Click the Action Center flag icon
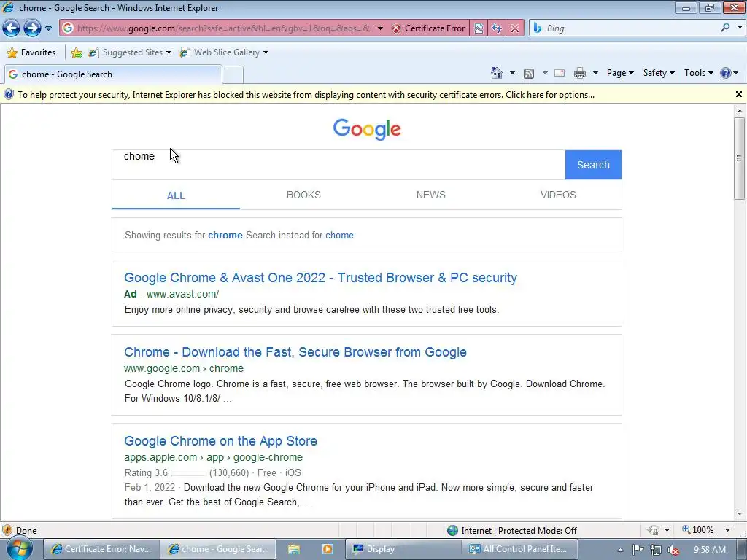 [x=638, y=550]
